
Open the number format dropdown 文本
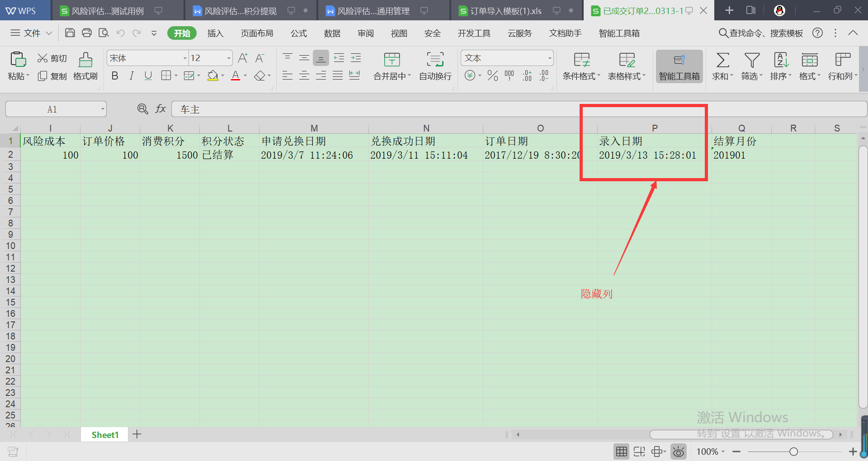tap(550, 58)
